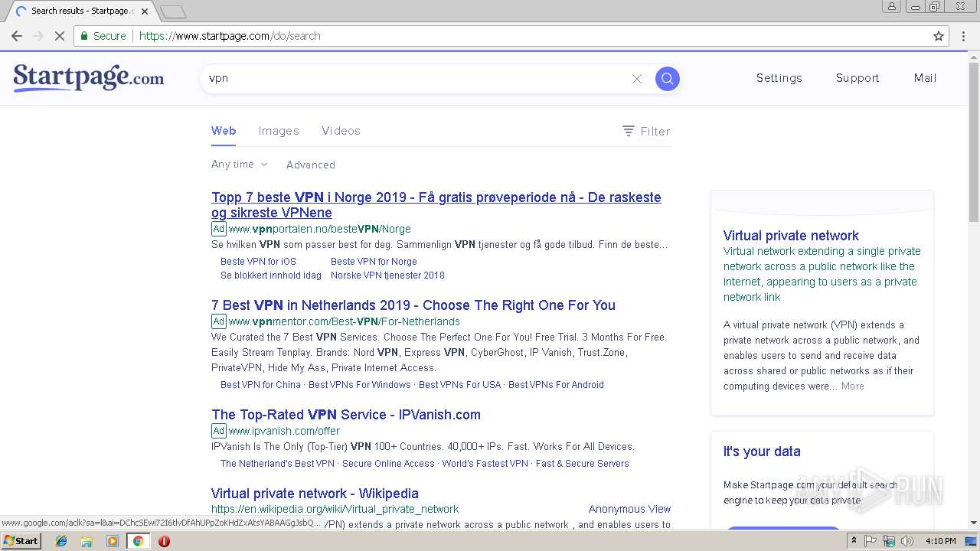This screenshot has height=551, width=980.
Task: Click the Chrome user profile icon
Action: pyautogui.click(x=891, y=6)
